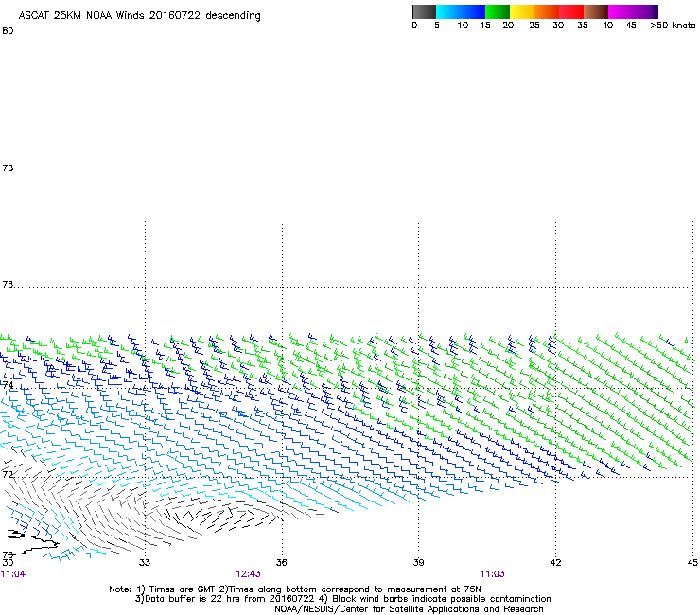Click the latitude label 72 on left axis
Viewport: 700px width, 615px height.
click(8, 474)
